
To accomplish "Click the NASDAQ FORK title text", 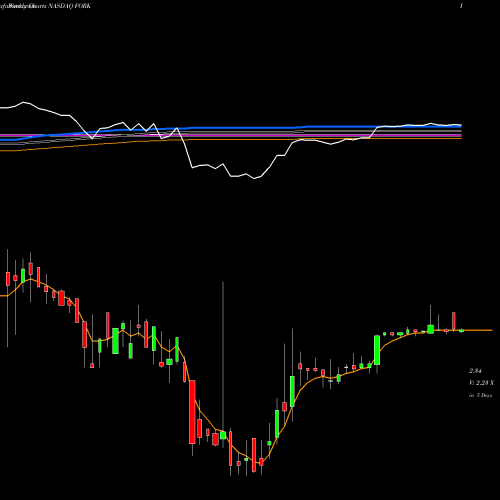I will [69, 6].
